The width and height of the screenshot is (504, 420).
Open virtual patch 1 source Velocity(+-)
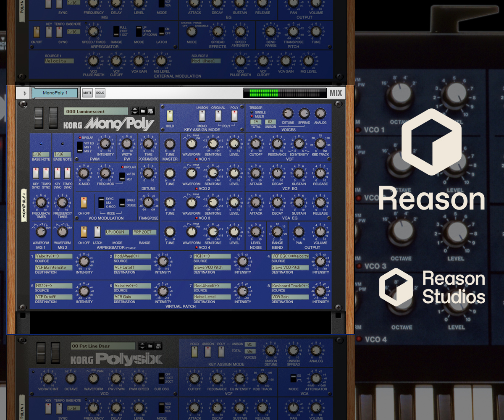tap(54, 256)
